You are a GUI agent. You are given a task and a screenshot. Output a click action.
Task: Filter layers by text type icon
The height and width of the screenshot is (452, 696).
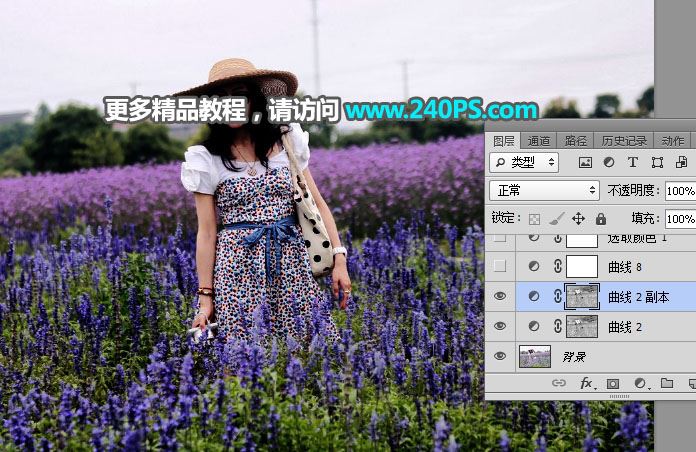pos(633,163)
